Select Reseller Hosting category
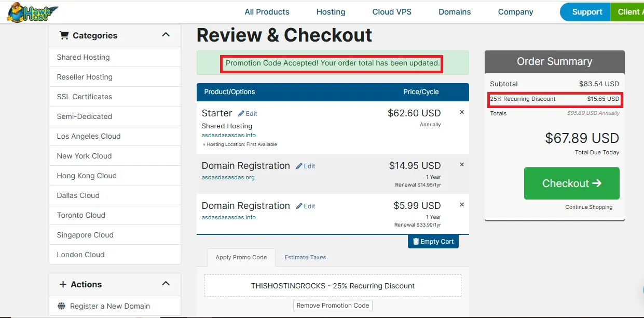644x318 pixels. [x=115, y=77]
